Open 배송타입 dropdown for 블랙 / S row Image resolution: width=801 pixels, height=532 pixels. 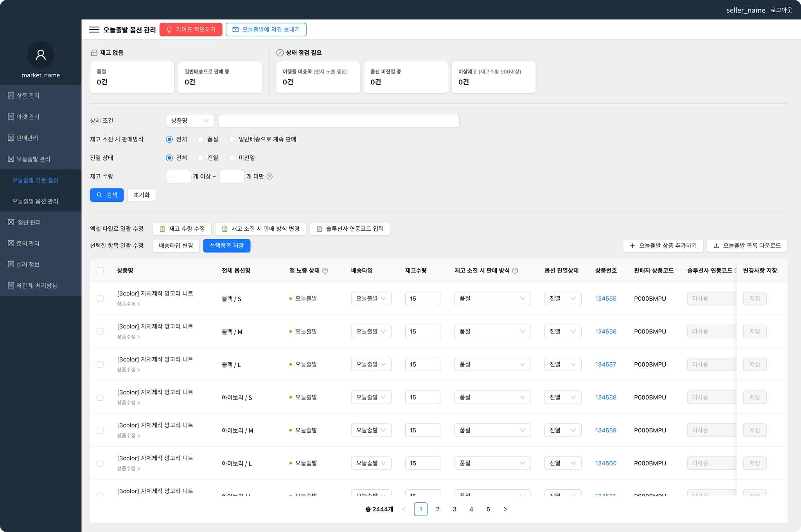point(371,299)
